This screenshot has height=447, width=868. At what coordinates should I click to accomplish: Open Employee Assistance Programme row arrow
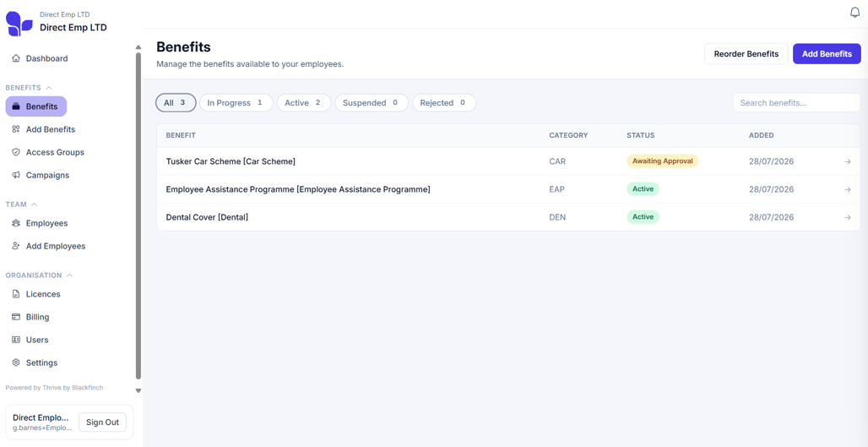(x=848, y=189)
